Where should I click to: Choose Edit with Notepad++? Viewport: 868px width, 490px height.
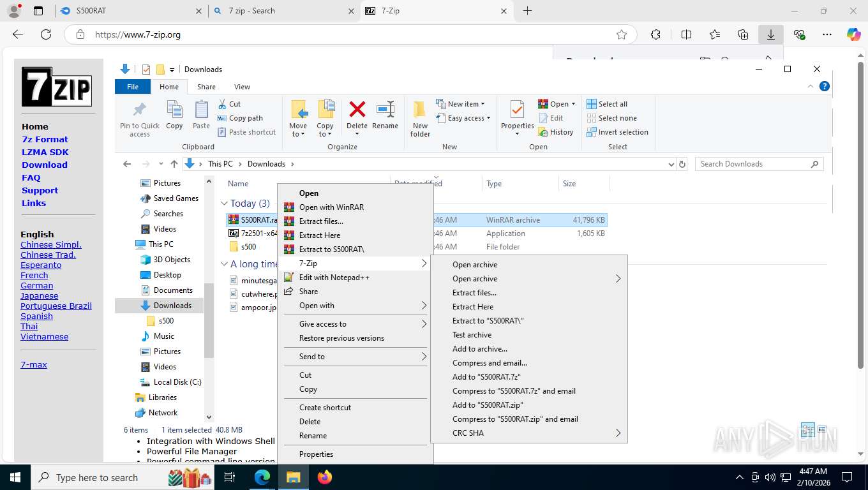coord(355,278)
